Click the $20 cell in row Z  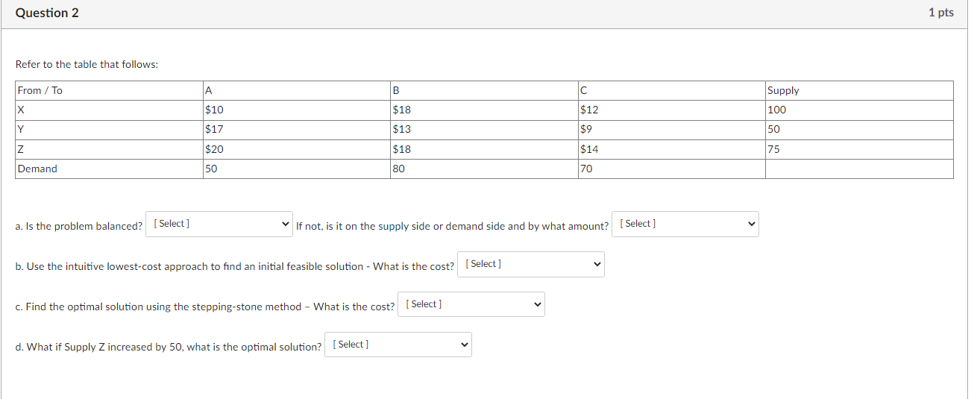[296, 149]
